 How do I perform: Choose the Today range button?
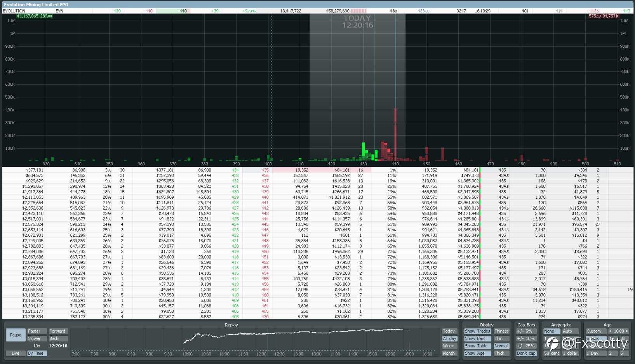(449, 331)
